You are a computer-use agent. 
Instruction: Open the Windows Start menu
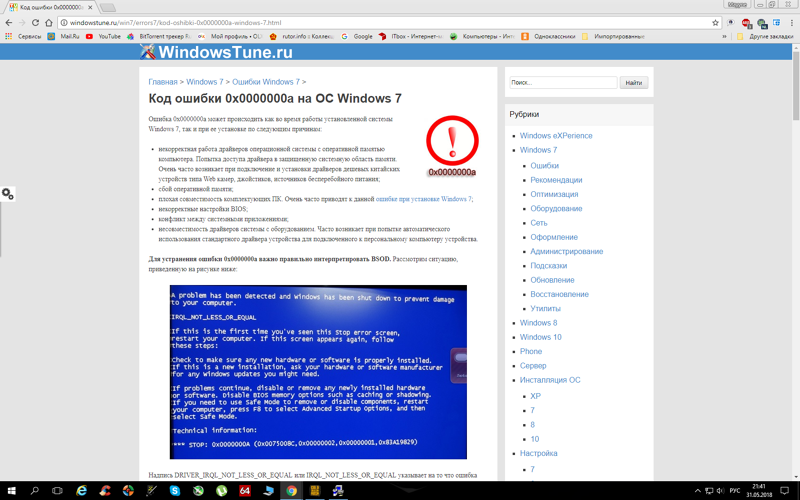[x=11, y=491]
